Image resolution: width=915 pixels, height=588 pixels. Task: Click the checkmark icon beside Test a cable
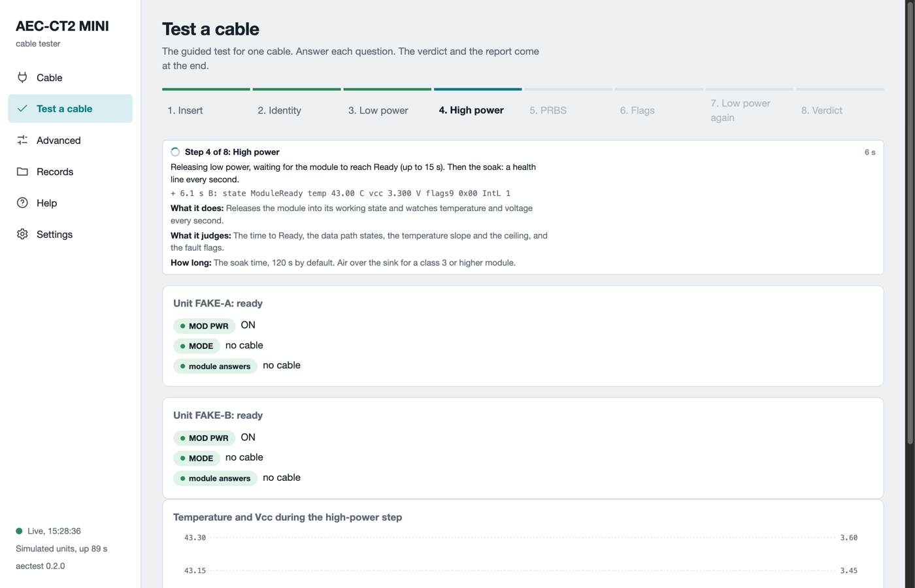click(x=22, y=108)
